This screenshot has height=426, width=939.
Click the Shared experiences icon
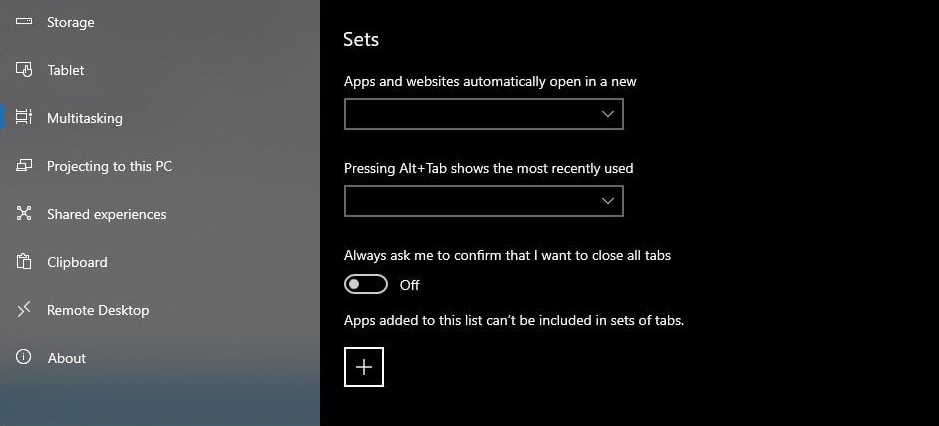[25, 214]
